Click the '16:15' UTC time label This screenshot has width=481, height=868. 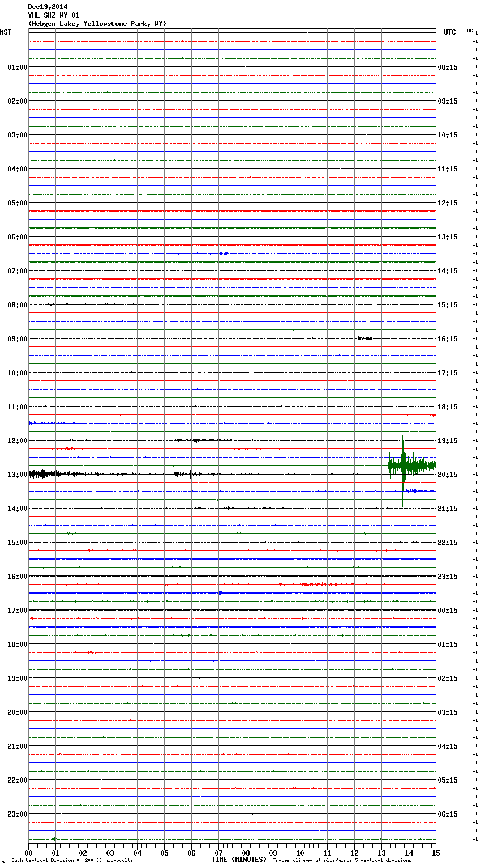pyautogui.click(x=448, y=339)
